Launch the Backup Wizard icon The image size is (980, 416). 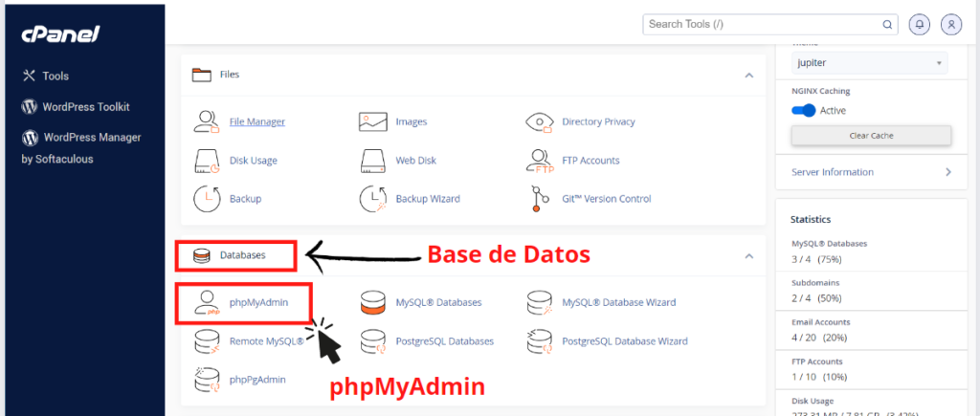point(373,199)
